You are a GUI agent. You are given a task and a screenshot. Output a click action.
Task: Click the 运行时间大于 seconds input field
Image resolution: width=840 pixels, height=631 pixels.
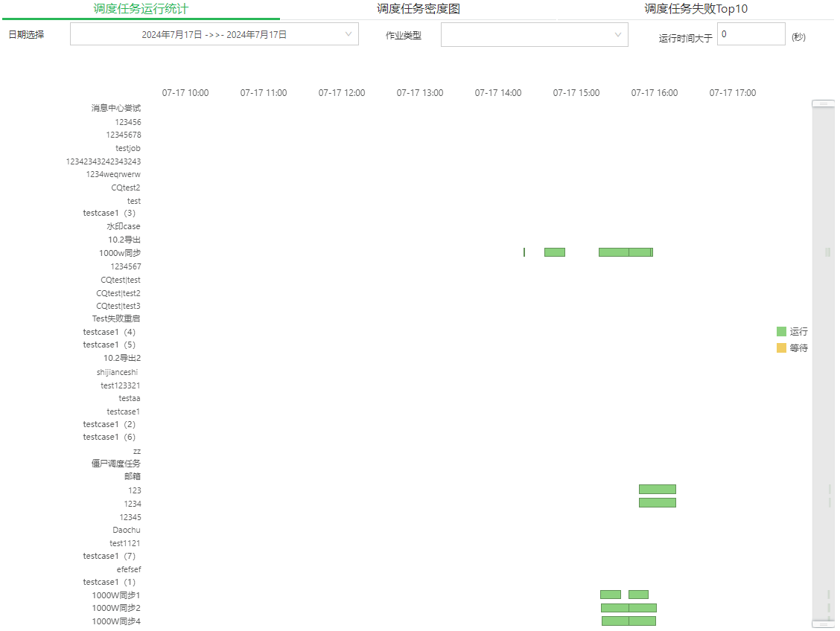[751, 34]
